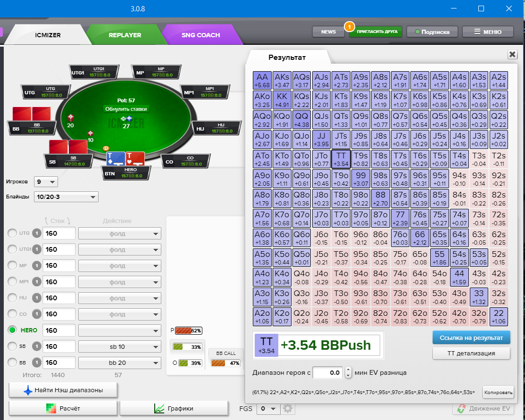Open the Графики charts button
The height and width of the screenshot is (420, 525).
174,408
